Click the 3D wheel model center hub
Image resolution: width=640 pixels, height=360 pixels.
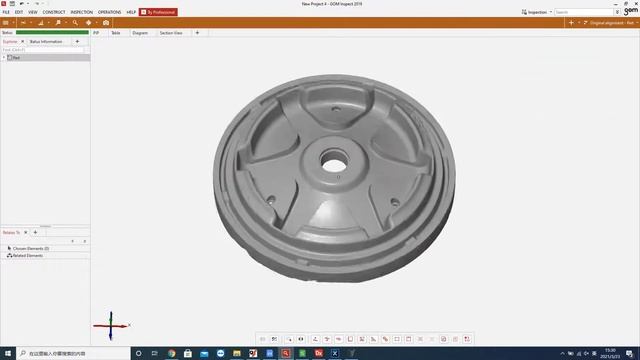point(334,163)
